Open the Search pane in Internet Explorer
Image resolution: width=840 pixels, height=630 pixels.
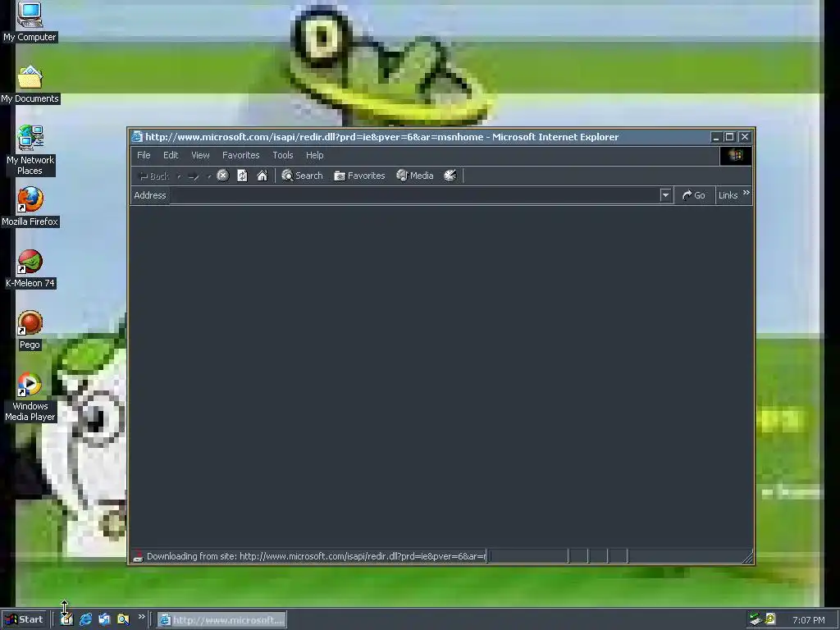pyautogui.click(x=302, y=176)
